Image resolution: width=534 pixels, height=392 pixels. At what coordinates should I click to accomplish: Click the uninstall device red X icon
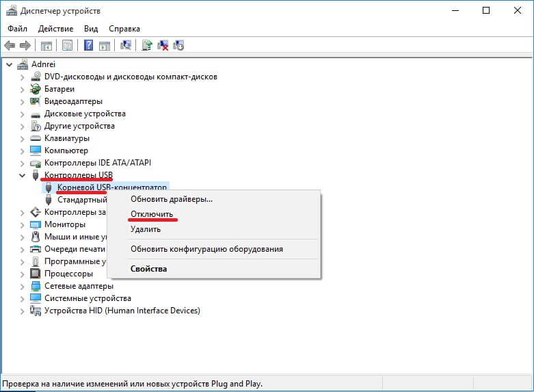(163, 46)
